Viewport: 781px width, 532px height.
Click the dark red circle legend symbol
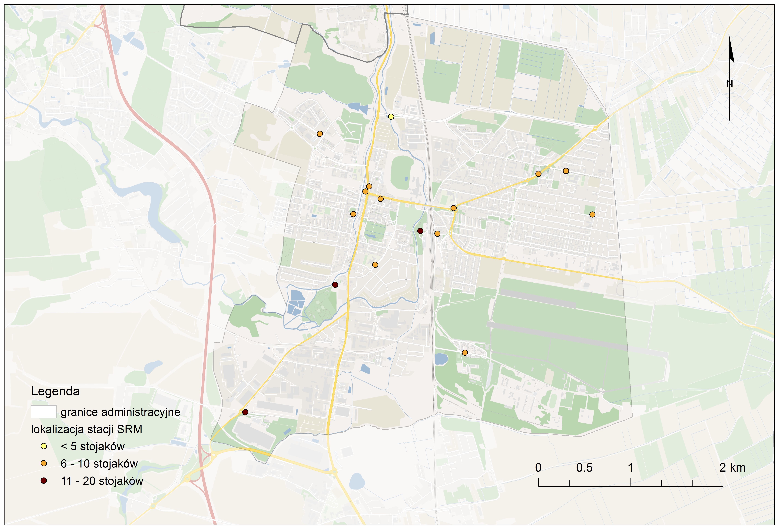44,481
